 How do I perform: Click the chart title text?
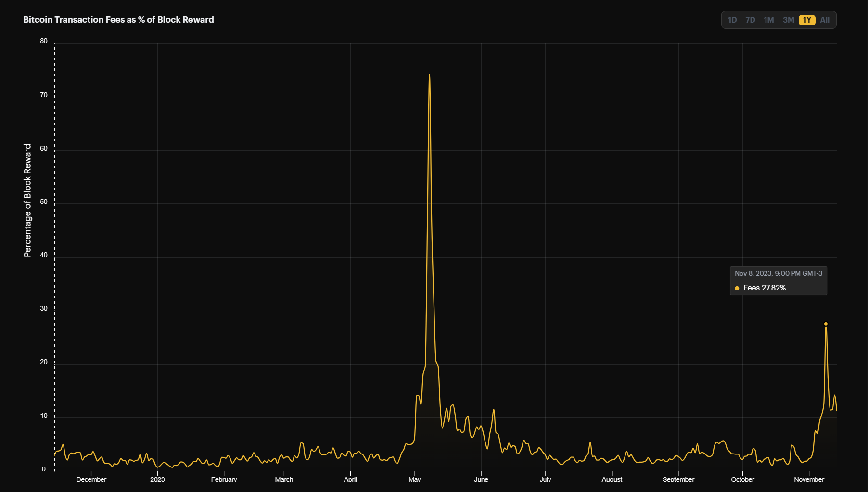[118, 20]
